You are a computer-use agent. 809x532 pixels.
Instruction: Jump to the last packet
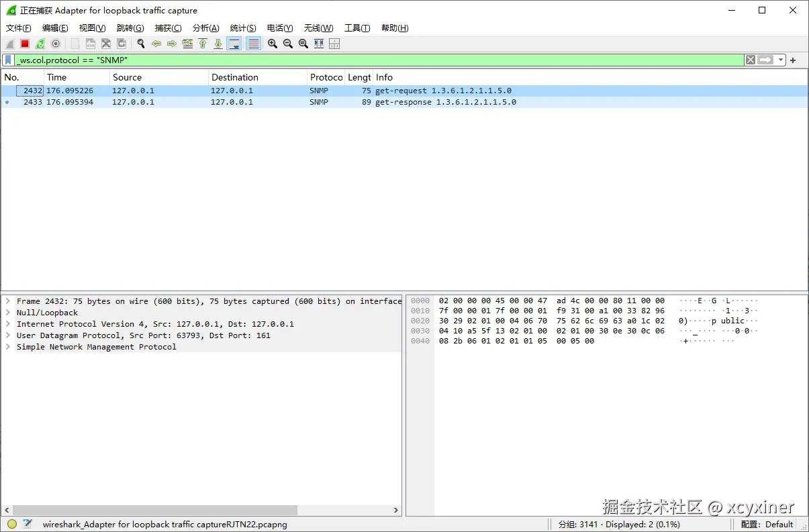click(218, 44)
